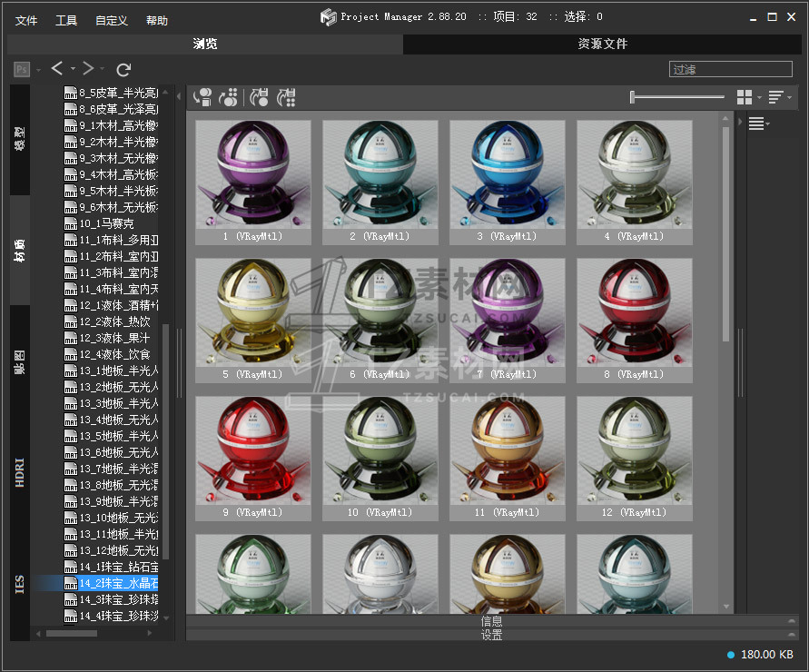Click the Photoshop 'Ps' icon

[22, 69]
